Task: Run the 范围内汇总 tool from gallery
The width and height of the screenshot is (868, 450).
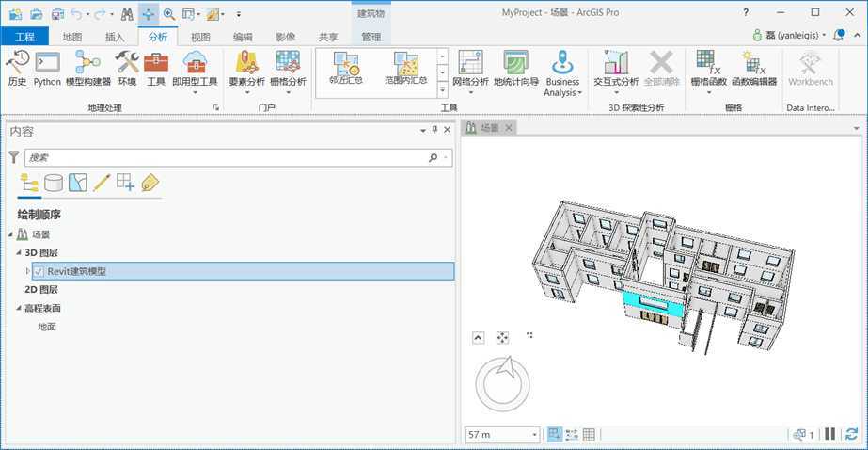Action: point(405,69)
